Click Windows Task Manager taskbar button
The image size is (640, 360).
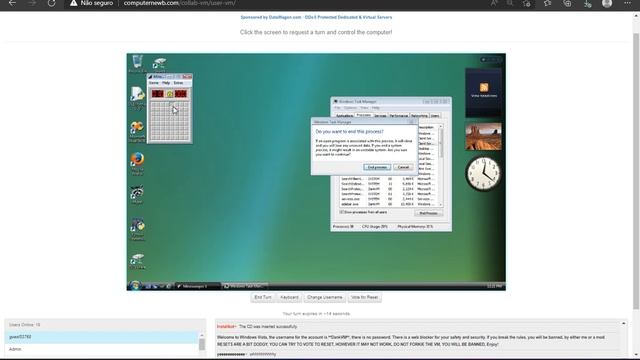(245, 286)
